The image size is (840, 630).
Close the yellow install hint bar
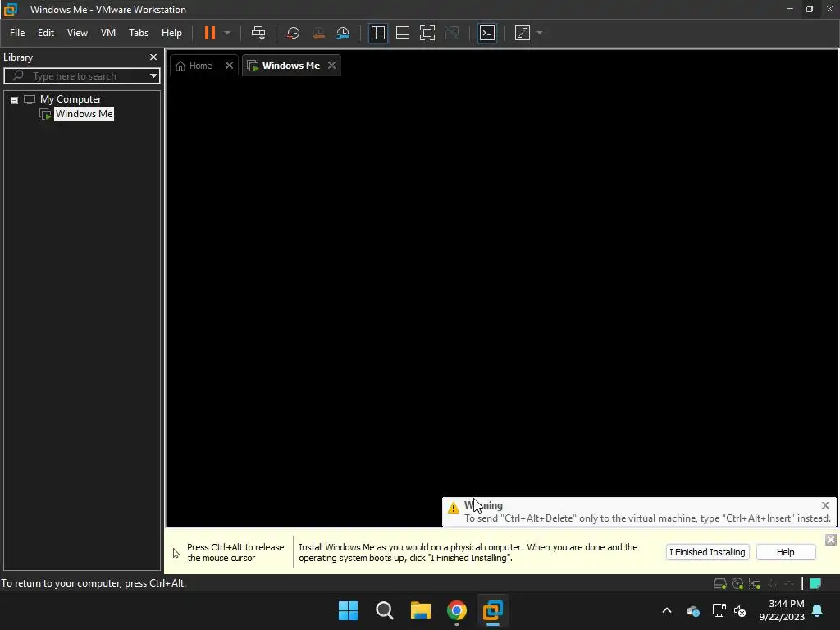(x=830, y=540)
